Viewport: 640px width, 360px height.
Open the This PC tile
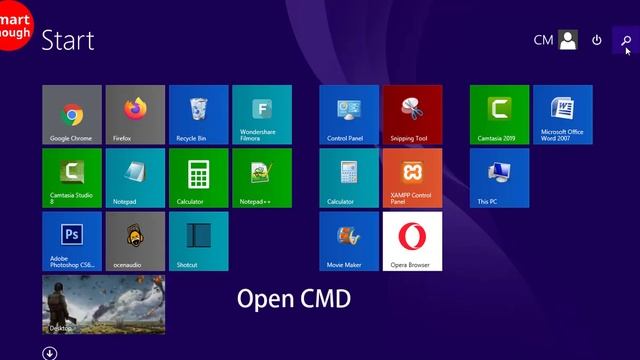(x=500, y=178)
